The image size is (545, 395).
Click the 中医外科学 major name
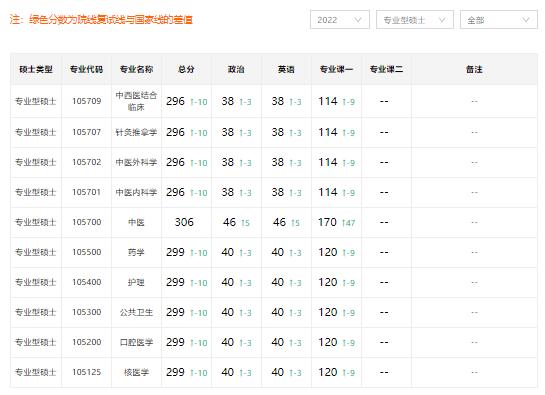[136, 162]
